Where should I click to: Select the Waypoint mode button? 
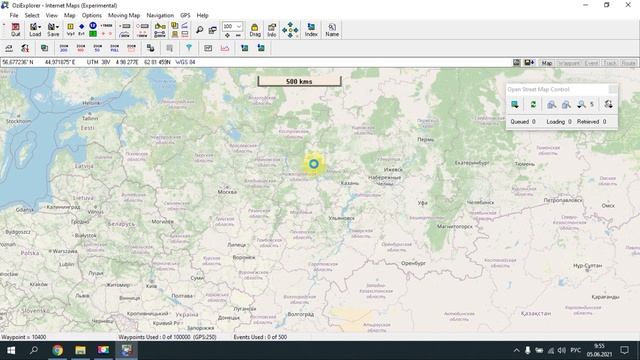[x=569, y=62]
